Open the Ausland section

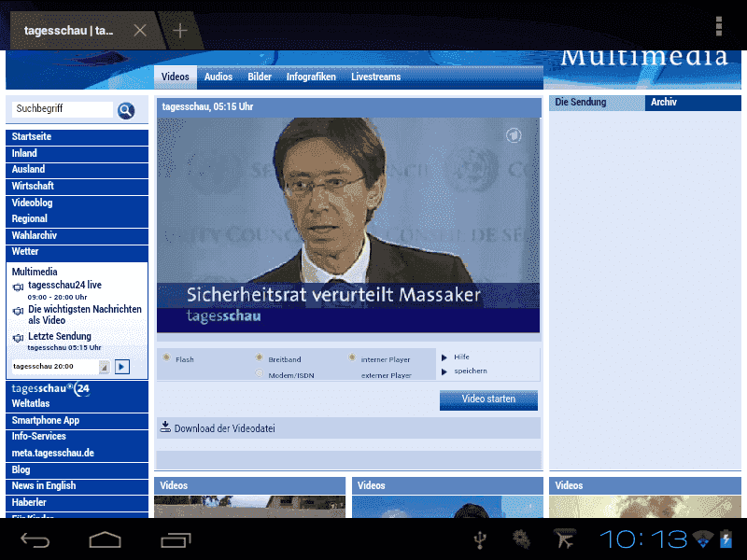(x=77, y=170)
